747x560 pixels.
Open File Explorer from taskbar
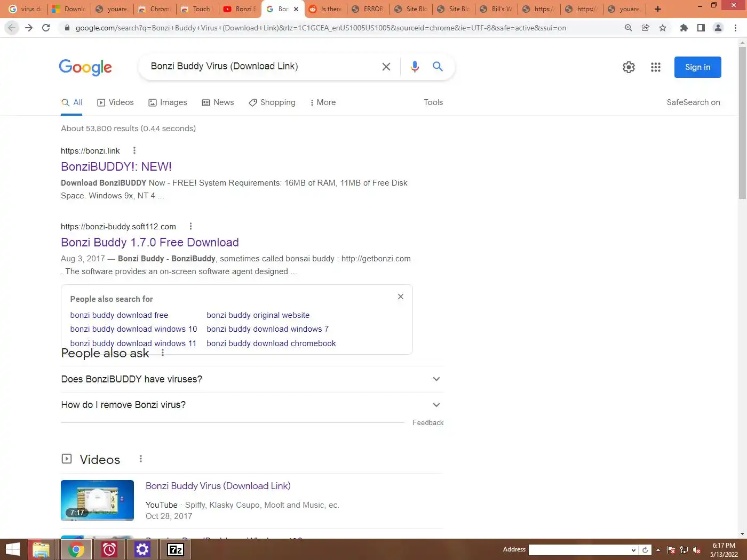point(41,549)
